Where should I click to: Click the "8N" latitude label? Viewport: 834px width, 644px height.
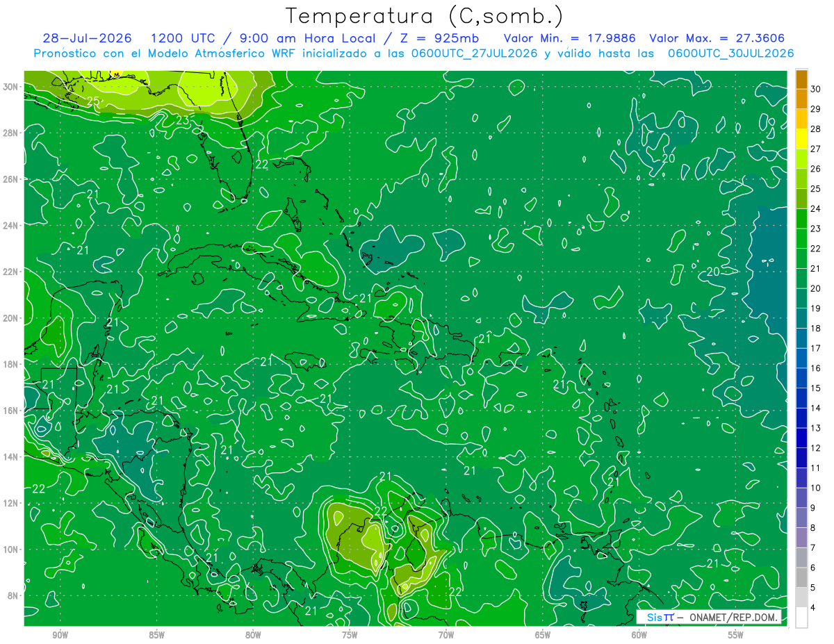(14, 595)
